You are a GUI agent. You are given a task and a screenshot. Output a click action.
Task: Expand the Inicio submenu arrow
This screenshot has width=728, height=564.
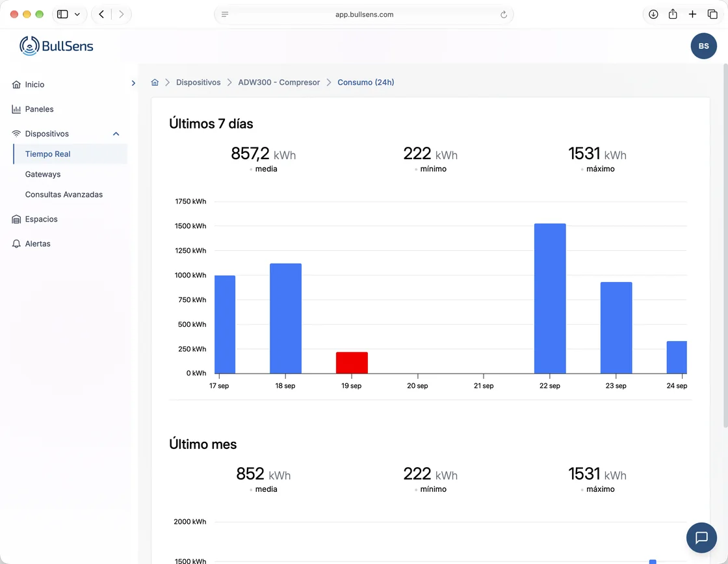pos(133,83)
